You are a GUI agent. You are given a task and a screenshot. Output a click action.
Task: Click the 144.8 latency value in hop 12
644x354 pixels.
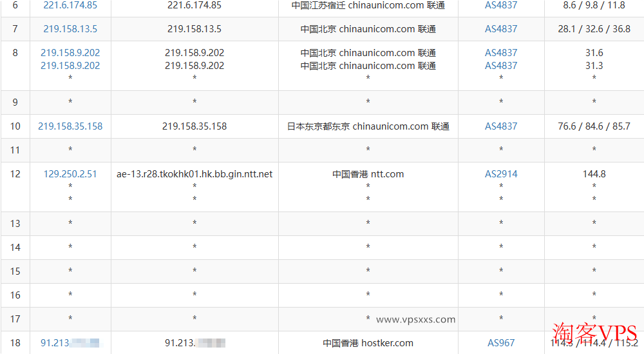tap(594, 174)
